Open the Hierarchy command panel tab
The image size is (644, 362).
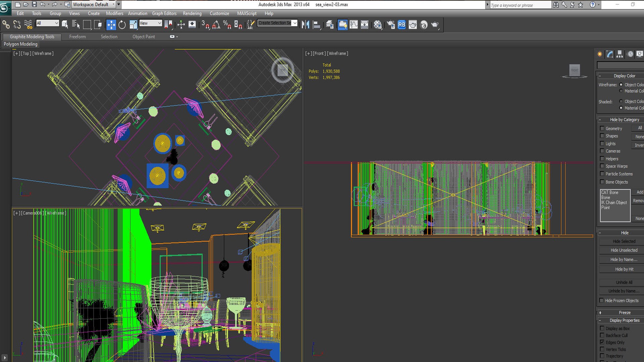tap(620, 54)
